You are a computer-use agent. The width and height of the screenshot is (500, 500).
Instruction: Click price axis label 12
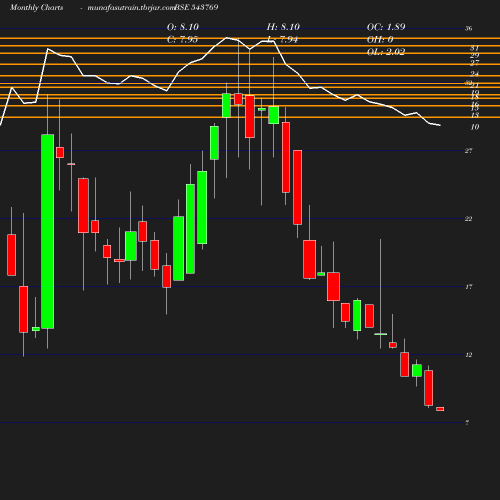pos(469,355)
